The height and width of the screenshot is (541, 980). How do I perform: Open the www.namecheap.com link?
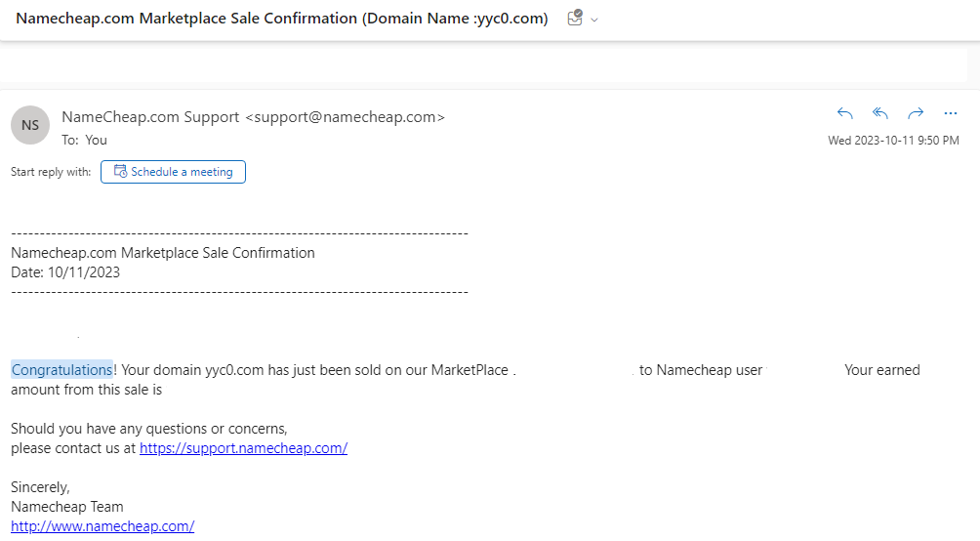[102, 526]
